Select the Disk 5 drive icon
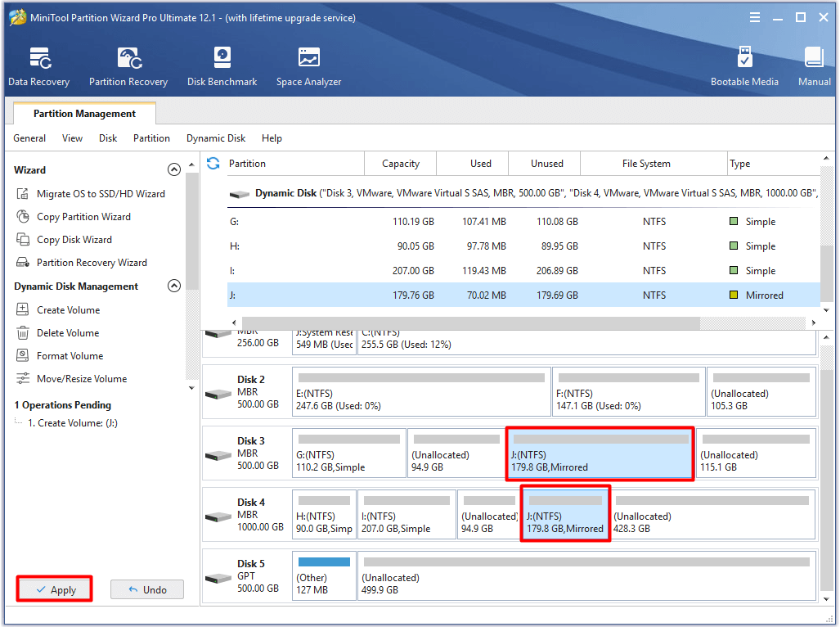Image resolution: width=840 pixels, height=627 pixels. tap(218, 579)
